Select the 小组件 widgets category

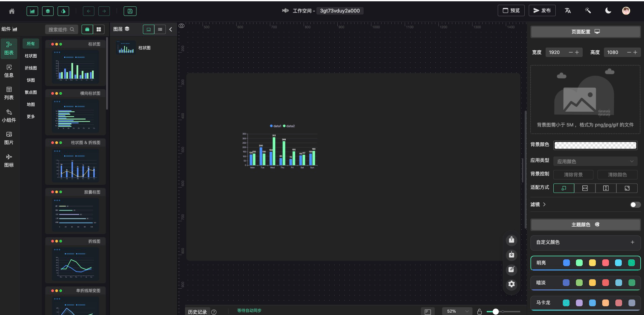[9, 116]
